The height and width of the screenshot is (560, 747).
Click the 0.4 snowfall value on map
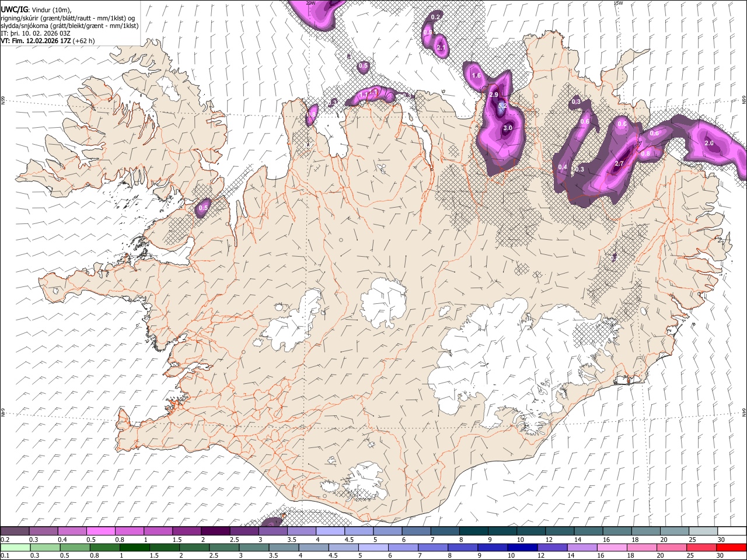click(563, 167)
